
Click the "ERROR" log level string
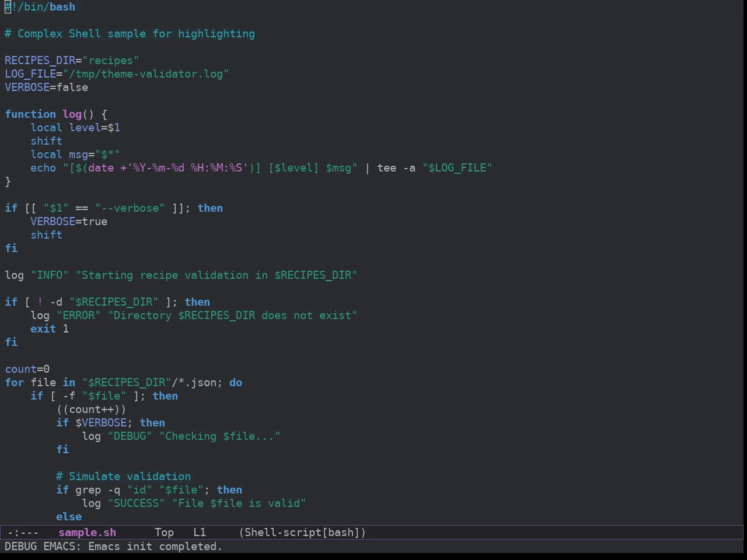tap(79, 316)
